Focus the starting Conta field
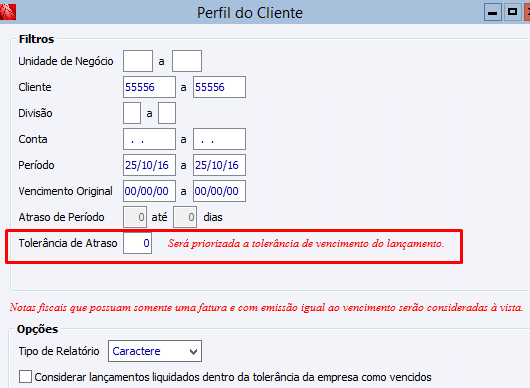The width and height of the screenshot is (530, 388). (149, 139)
